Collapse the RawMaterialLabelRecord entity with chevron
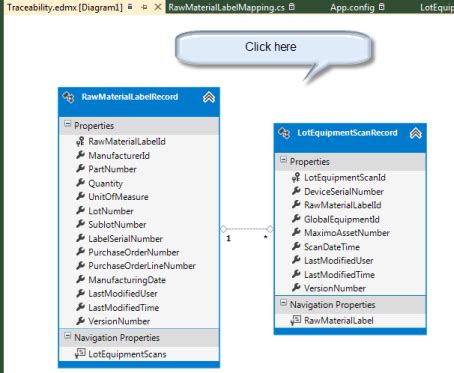The image size is (454, 373). pos(209,97)
